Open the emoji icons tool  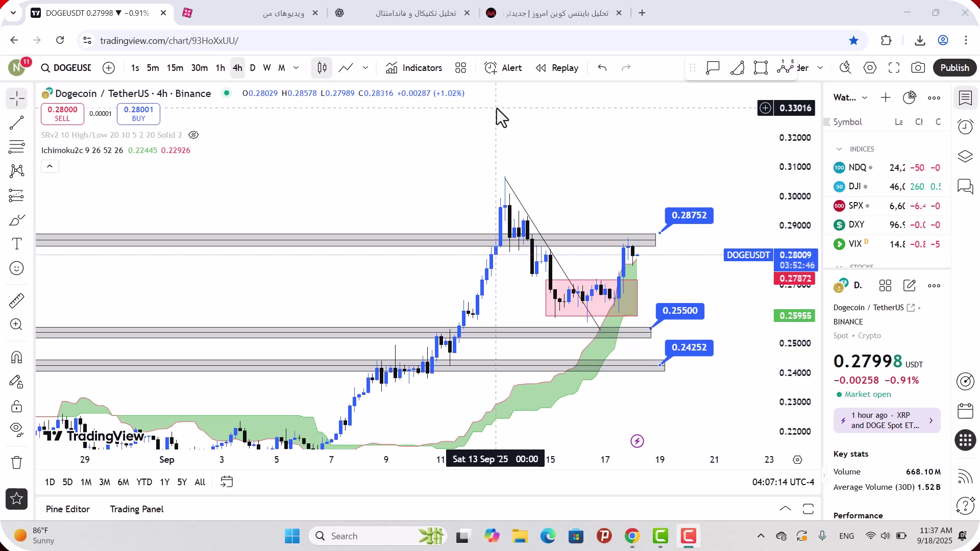click(x=17, y=268)
